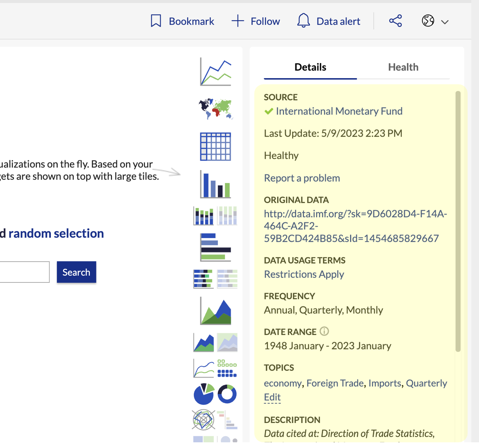
Task: Click the '1948 January - 2023 January' text
Action: (328, 346)
